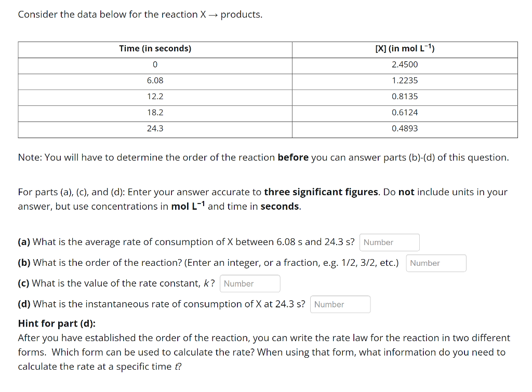Click the Number field for part (c)

250,283
